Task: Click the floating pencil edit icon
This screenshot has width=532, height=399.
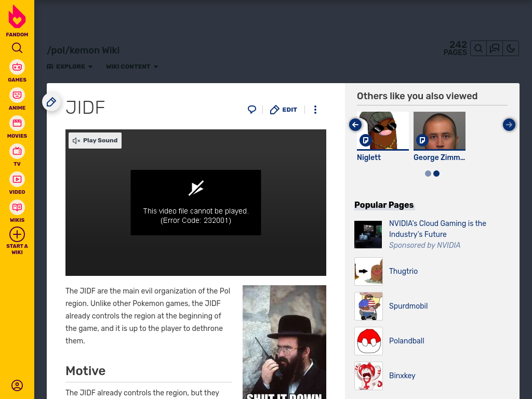Action: (51, 102)
